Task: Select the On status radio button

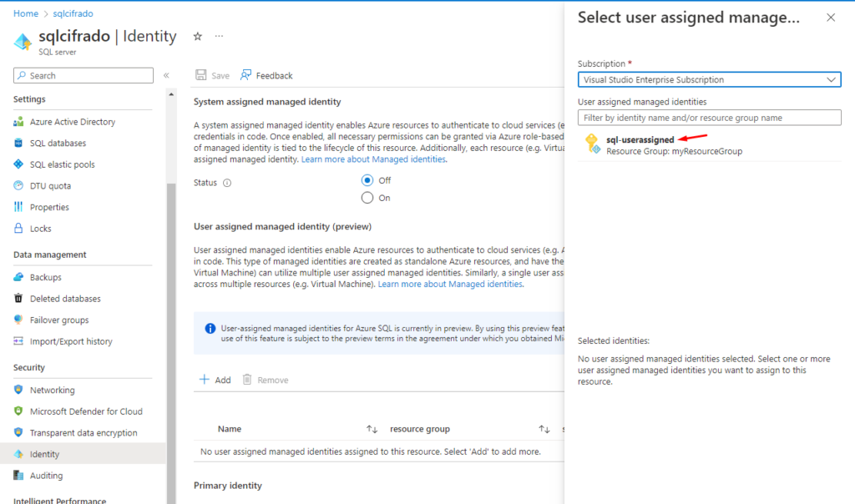Action: point(367,198)
